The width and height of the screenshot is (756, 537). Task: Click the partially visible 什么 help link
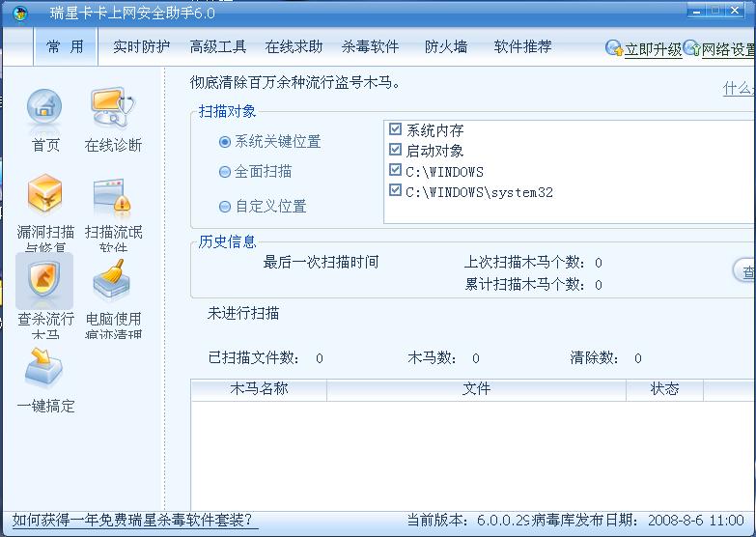pyautogui.click(x=739, y=88)
